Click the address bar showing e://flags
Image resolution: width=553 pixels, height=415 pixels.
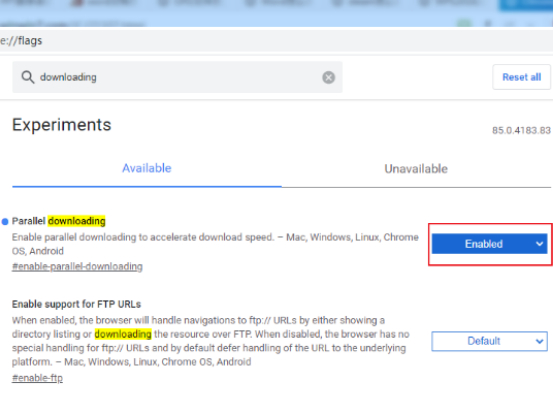click(x=276, y=41)
